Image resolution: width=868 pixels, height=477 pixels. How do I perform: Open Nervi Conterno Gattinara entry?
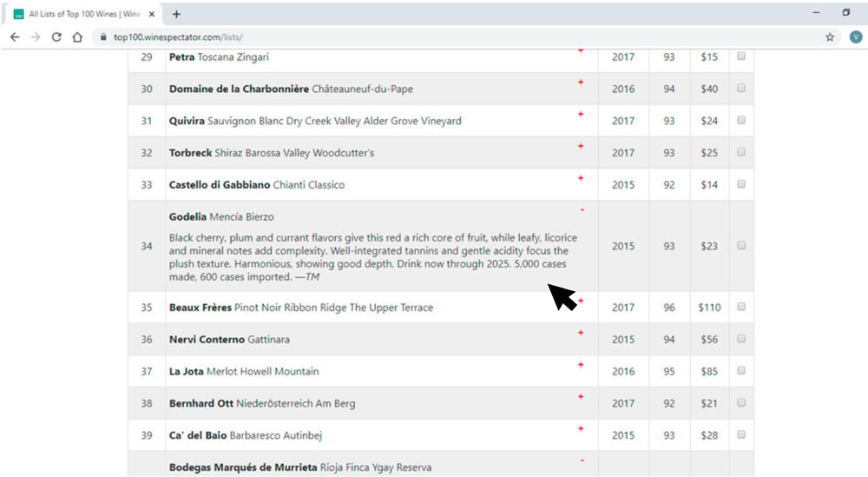pyautogui.click(x=229, y=340)
